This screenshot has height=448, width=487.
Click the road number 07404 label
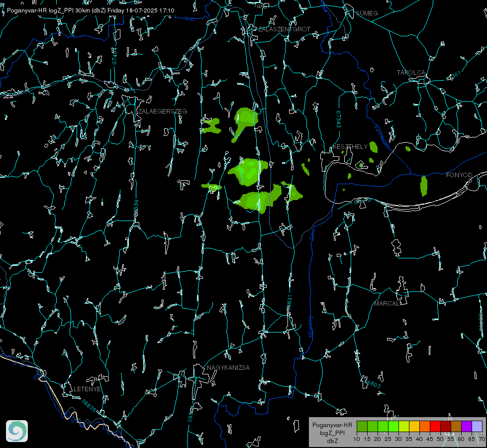pos(115,56)
